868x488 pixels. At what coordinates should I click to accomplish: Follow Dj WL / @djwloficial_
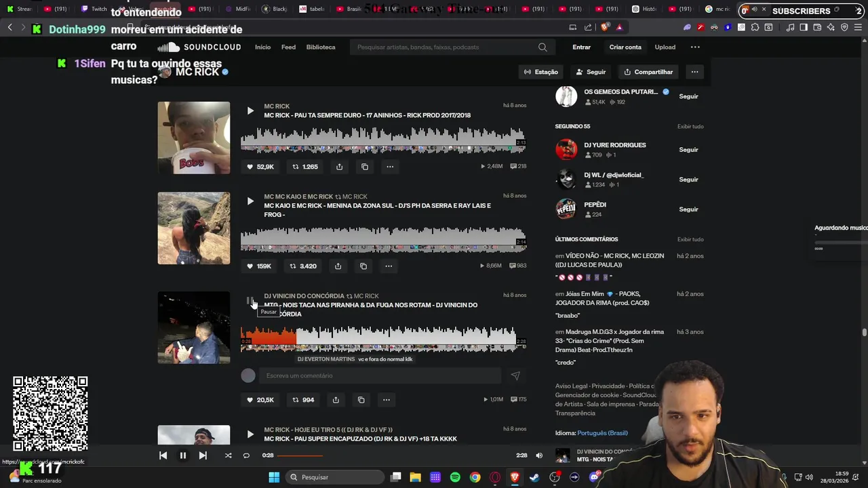(688, 180)
